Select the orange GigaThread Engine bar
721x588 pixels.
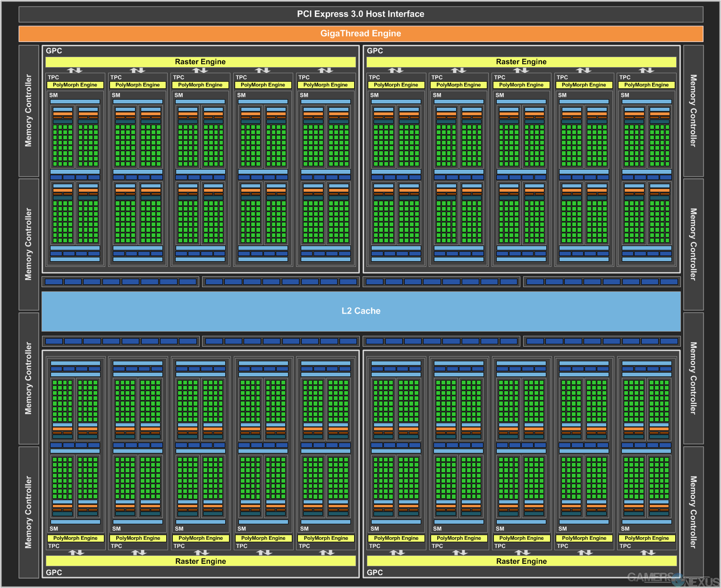(360, 34)
